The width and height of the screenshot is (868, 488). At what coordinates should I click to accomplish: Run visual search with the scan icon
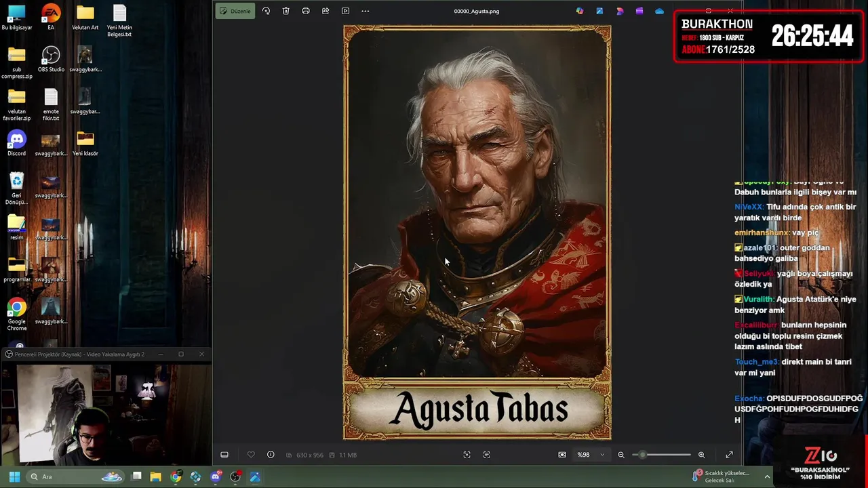click(467, 455)
